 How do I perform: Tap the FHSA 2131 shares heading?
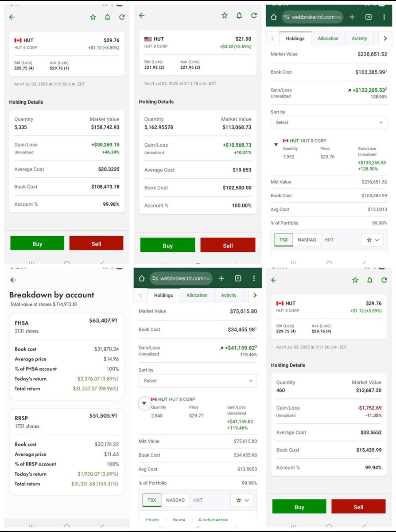pos(27,327)
